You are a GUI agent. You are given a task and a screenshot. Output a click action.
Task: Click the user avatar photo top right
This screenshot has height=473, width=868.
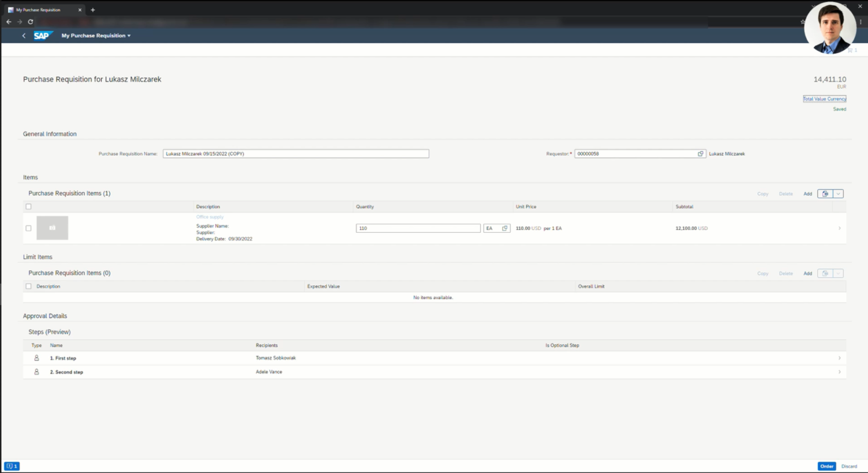tap(830, 27)
